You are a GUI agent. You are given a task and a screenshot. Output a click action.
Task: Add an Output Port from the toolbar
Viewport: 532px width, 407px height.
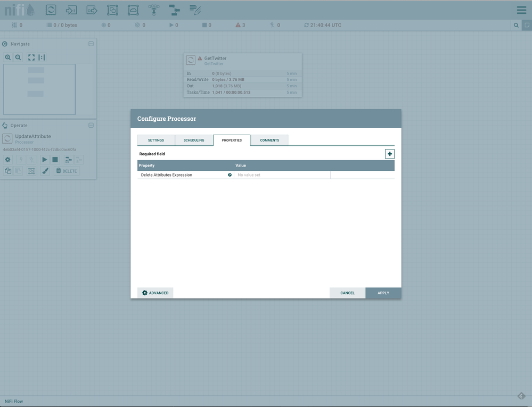point(92,10)
